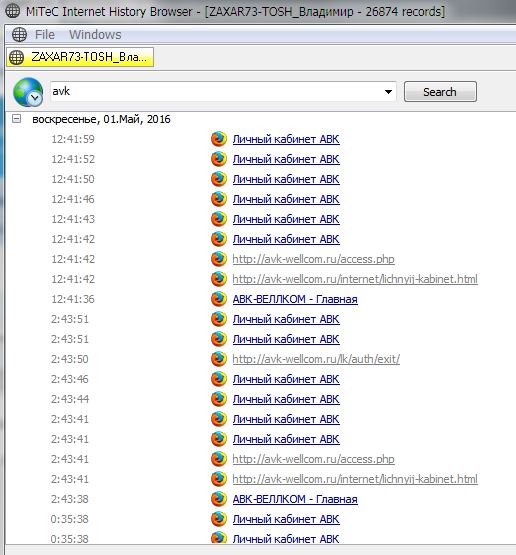The width and height of the screenshot is (516, 555).
Task: Click Firefox icon in the 12:41:46 row
Action: [219, 199]
